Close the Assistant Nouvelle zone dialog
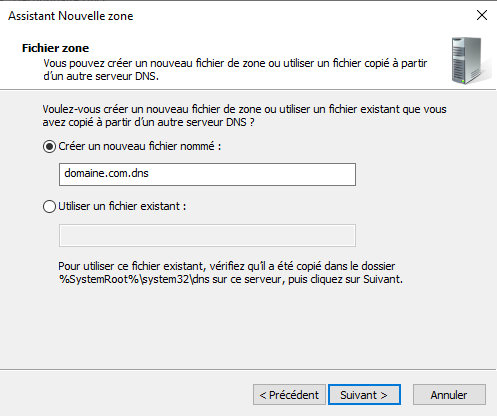This screenshot has height=416, width=497. click(482, 15)
